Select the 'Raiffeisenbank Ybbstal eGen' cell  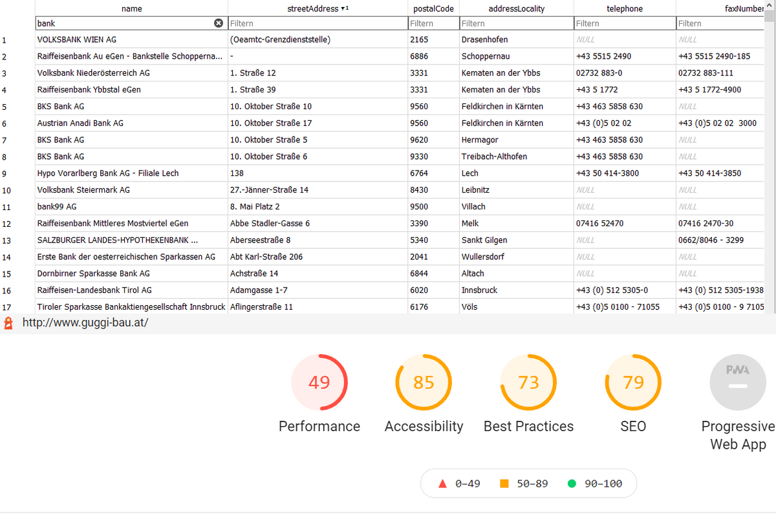pyautogui.click(x=131, y=90)
